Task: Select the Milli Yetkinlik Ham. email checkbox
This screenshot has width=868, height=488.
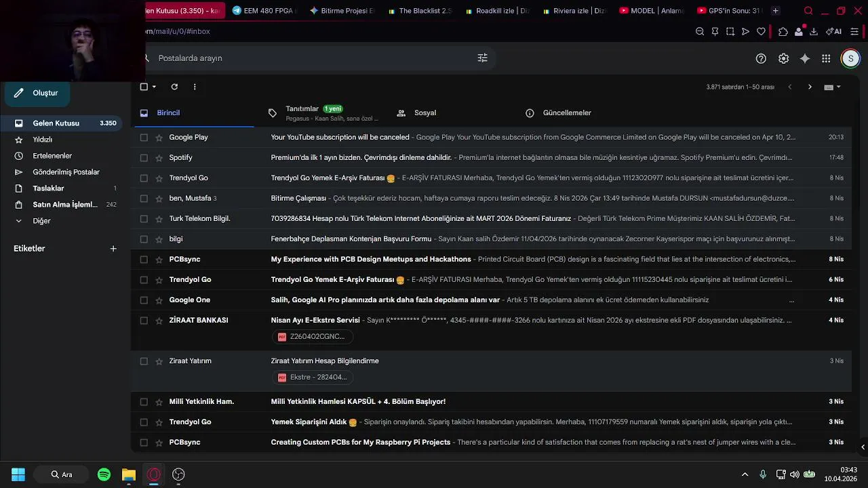Action: (144, 402)
